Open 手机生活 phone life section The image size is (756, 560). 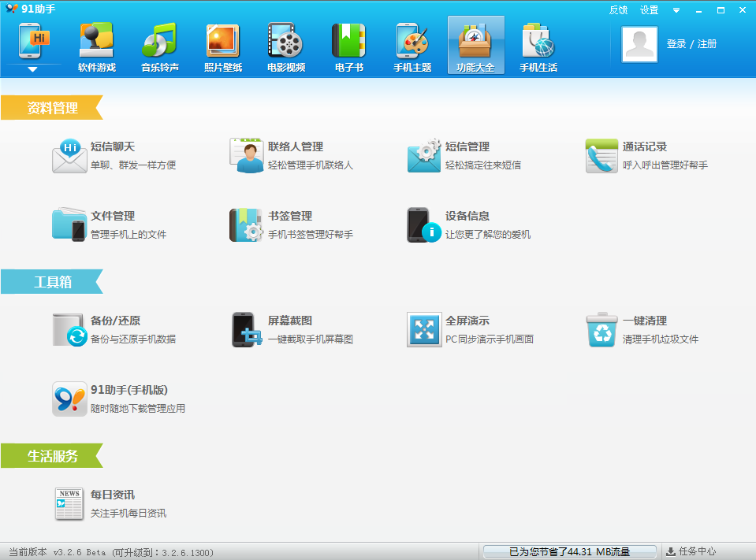coord(538,47)
